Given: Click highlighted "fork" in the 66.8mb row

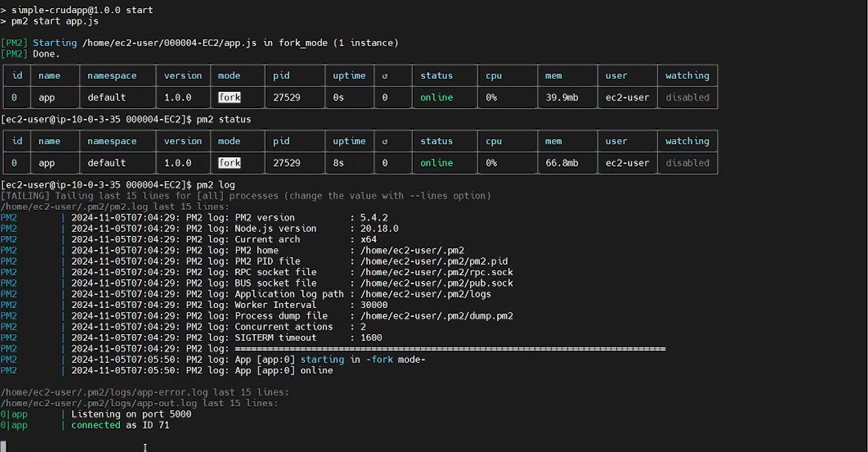Looking at the screenshot, I should pos(229,163).
